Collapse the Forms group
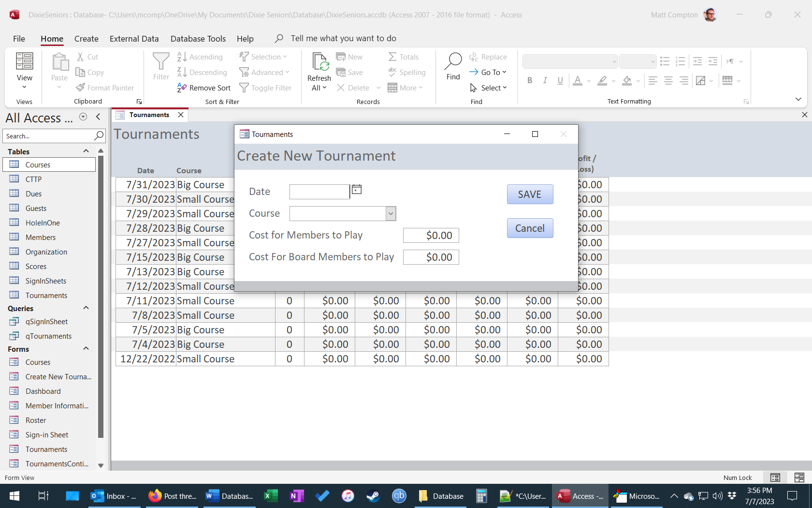This screenshot has width=812, height=508. point(86,349)
